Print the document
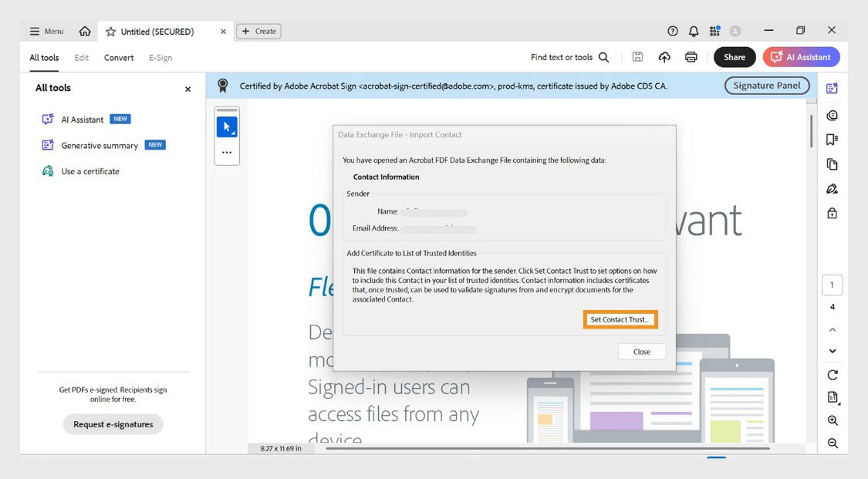This screenshot has width=868, height=479. (691, 56)
